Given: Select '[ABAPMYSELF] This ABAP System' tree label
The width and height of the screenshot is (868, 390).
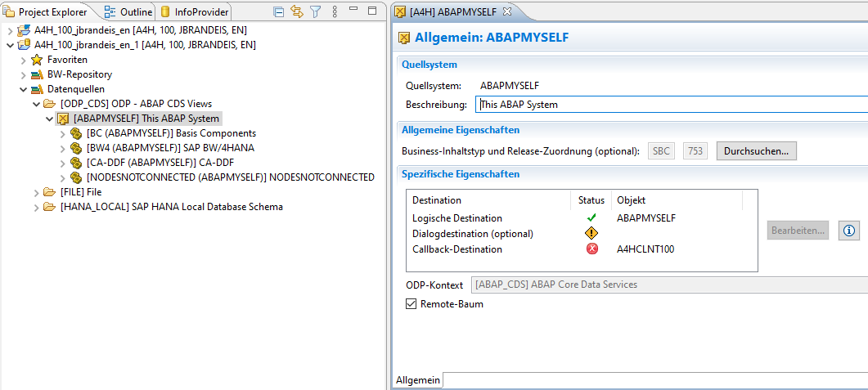Looking at the screenshot, I should point(146,119).
